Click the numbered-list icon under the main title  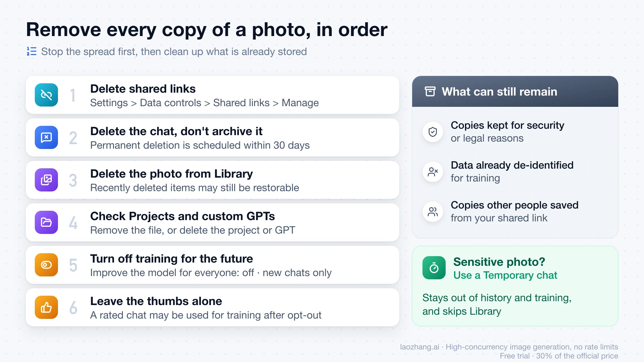click(32, 51)
